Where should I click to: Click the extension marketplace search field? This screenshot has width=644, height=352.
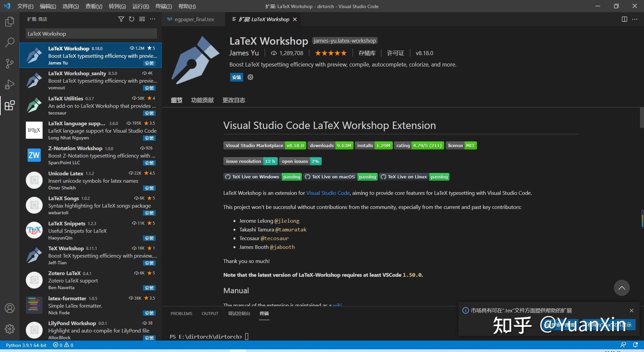[x=91, y=34]
